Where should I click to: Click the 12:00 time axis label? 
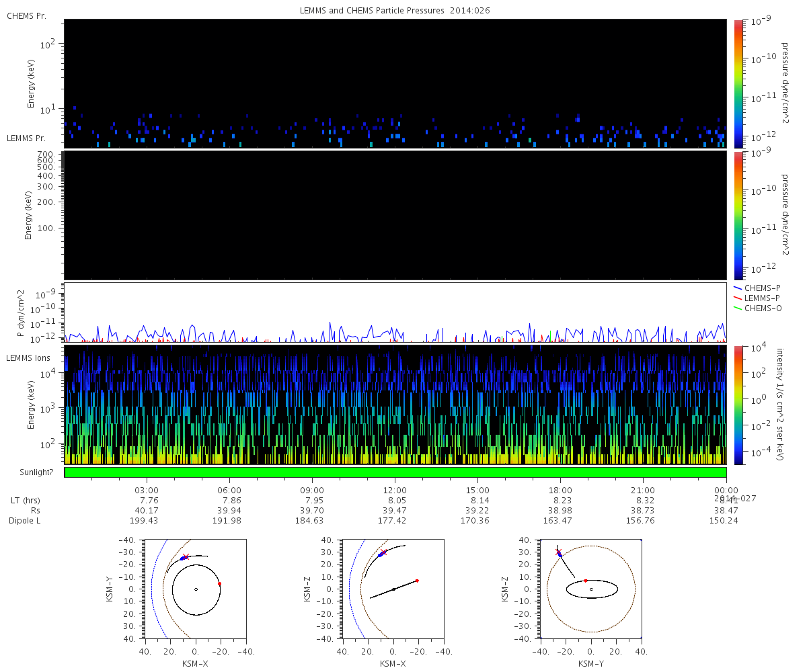tap(395, 490)
